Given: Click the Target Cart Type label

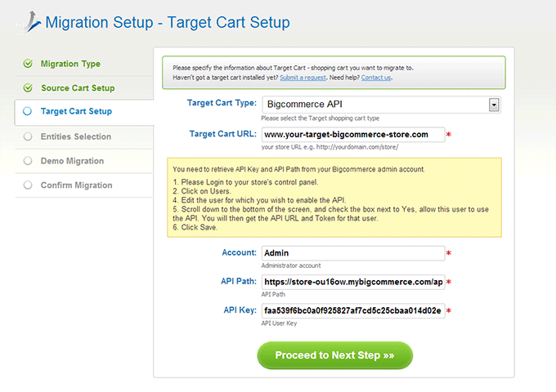Looking at the screenshot, I should (222, 103).
